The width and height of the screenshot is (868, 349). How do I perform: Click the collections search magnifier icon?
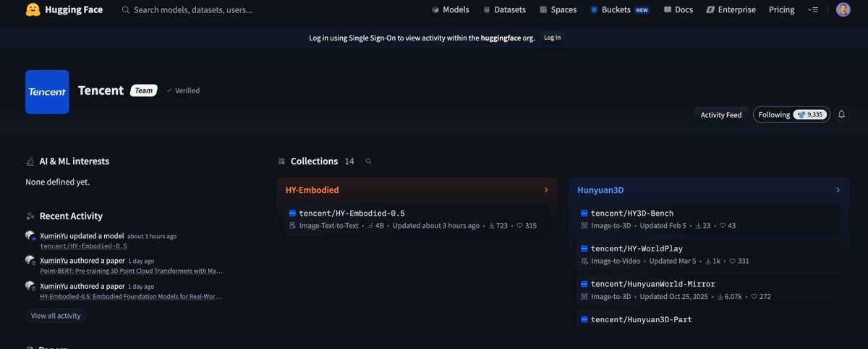point(368,161)
